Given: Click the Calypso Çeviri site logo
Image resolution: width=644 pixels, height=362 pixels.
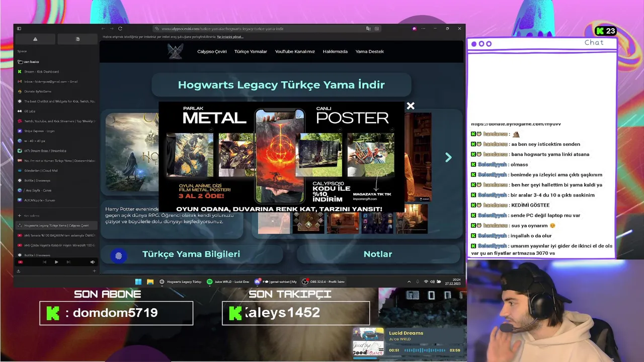Looking at the screenshot, I should (x=175, y=51).
